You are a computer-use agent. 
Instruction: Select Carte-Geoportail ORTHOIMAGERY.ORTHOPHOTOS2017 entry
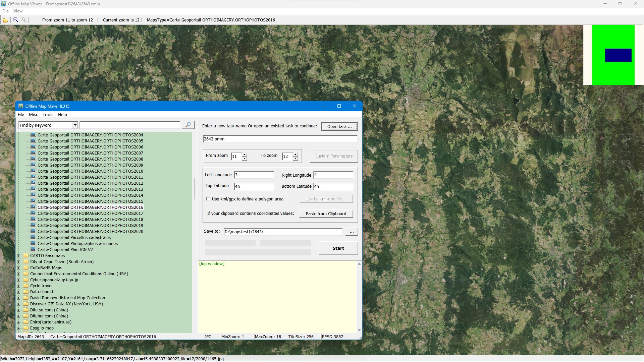tap(90, 213)
